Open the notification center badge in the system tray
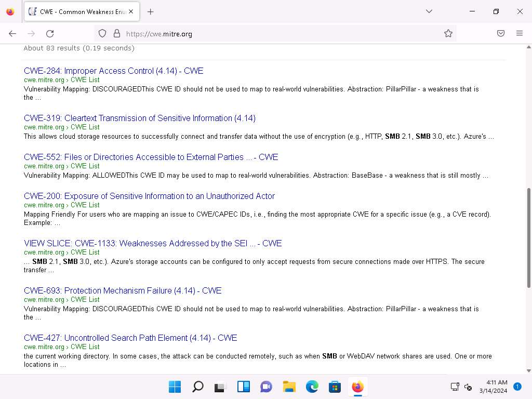Screen dimensions: 532x399 pos(517,387)
